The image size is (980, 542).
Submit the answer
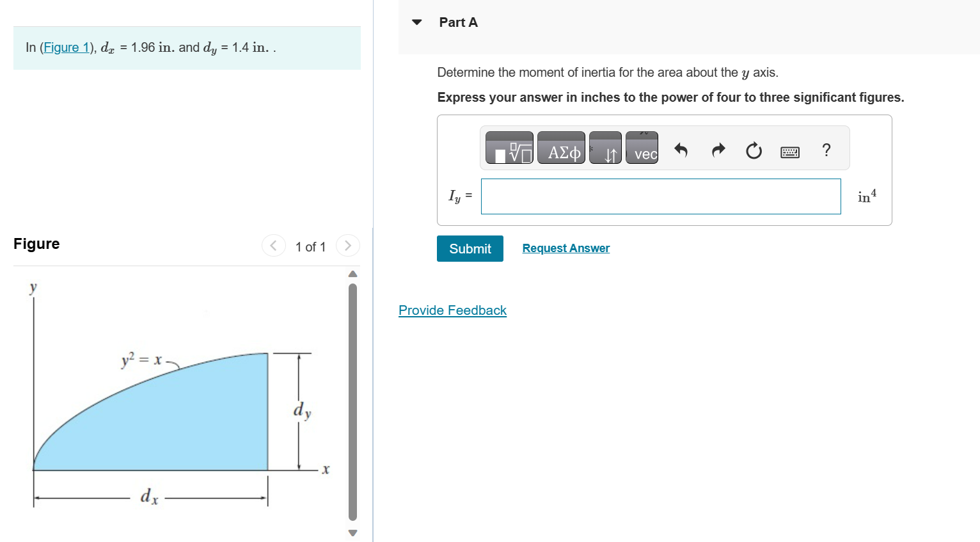tap(470, 248)
